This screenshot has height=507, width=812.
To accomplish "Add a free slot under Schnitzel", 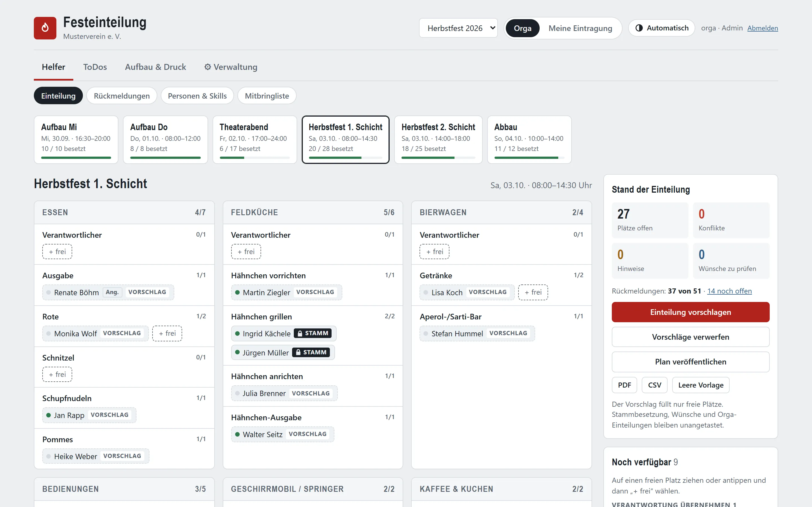I will tap(57, 374).
